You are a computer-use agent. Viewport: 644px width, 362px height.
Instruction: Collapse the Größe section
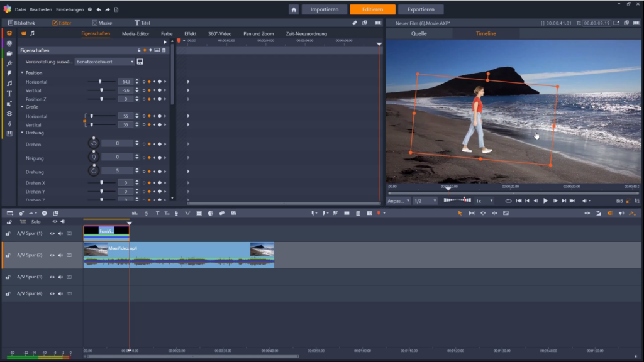(22, 107)
